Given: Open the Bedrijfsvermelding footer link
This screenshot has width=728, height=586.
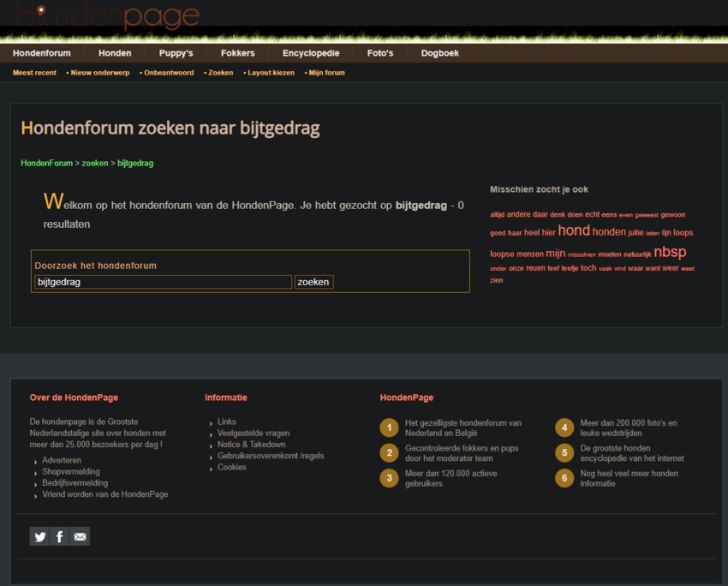Looking at the screenshot, I should pos(75,483).
